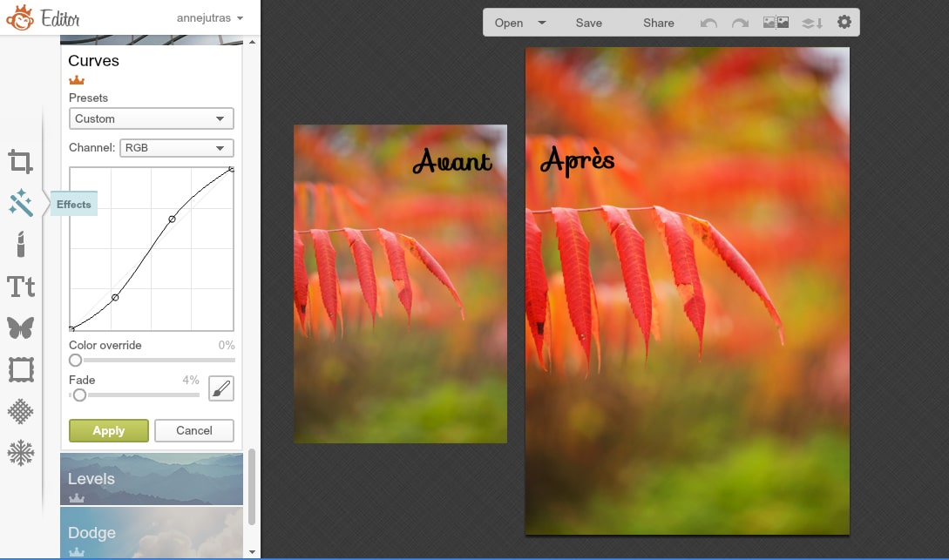Open the Text tool tab
This screenshot has width=949, height=560.
tap(20, 287)
